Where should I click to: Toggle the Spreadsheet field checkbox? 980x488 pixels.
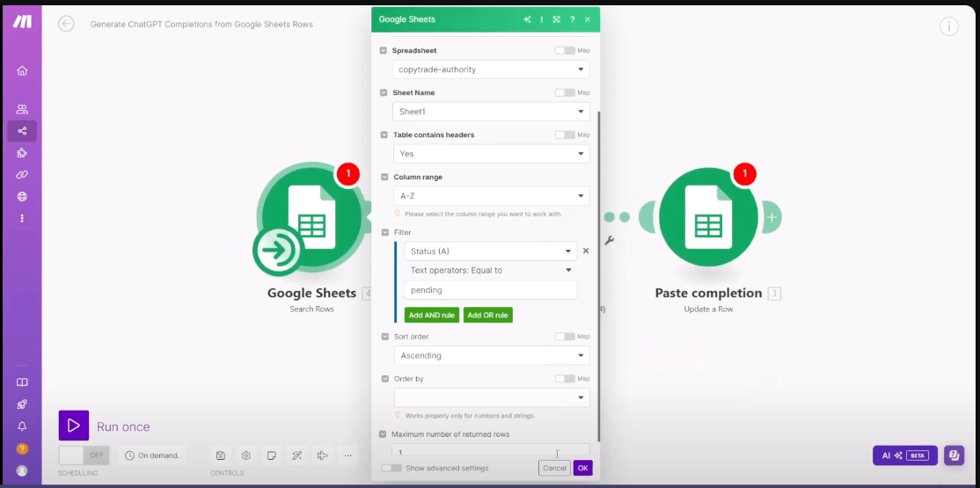tap(384, 51)
